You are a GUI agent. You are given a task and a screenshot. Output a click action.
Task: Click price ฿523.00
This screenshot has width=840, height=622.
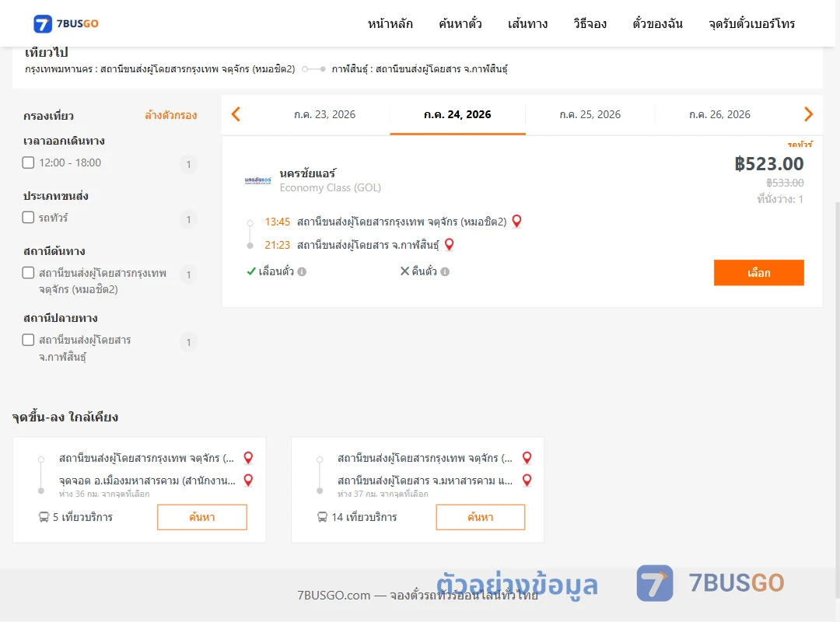(768, 163)
